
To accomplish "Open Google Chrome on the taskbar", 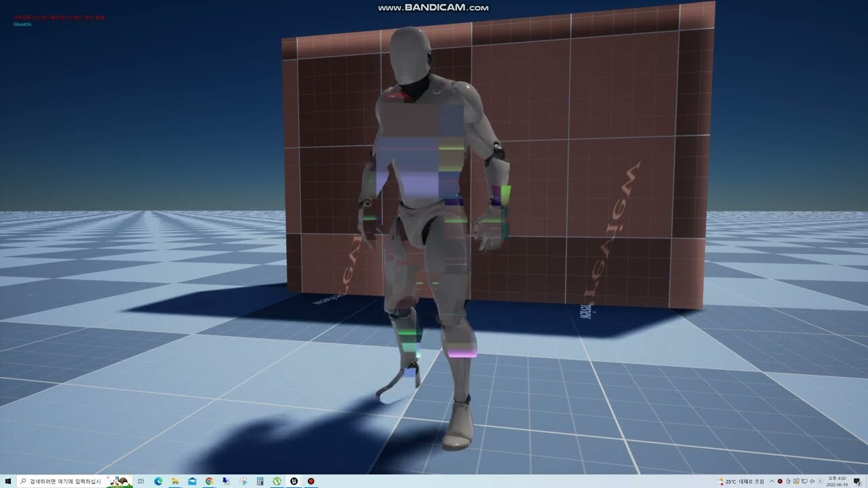I will coord(209,481).
